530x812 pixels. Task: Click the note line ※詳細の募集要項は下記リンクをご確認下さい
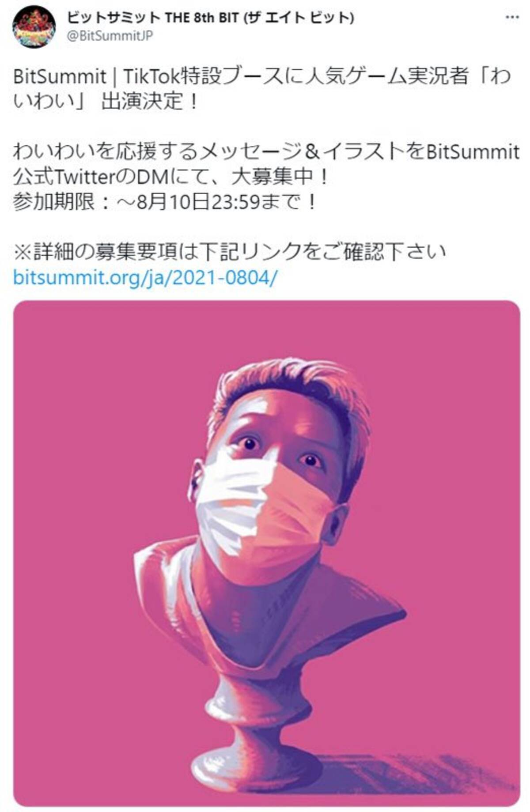tap(230, 252)
